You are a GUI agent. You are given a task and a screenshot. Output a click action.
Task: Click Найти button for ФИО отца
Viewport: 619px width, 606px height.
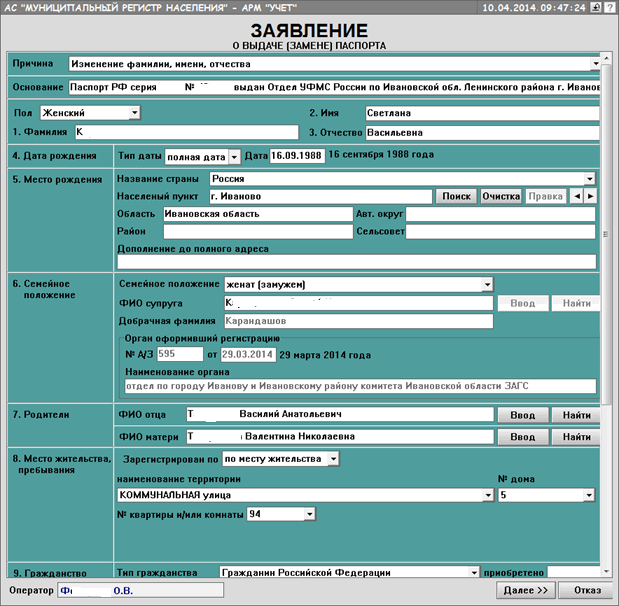click(x=576, y=415)
